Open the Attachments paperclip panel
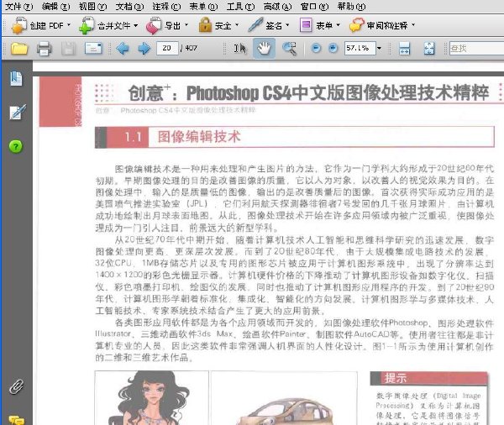The width and height of the screenshot is (504, 425). coord(16,386)
